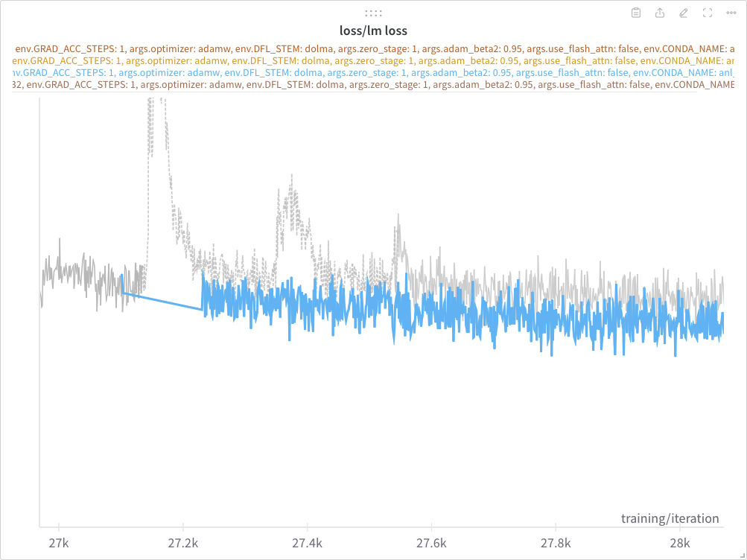This screenshot has width=747, height=560.
Task: Open panel editor with the pencil icon
Action: point(684,13)
